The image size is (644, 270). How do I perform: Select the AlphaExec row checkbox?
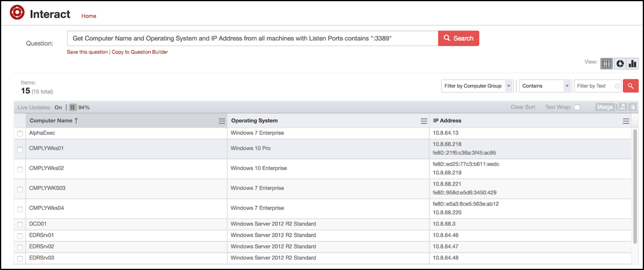20,134
